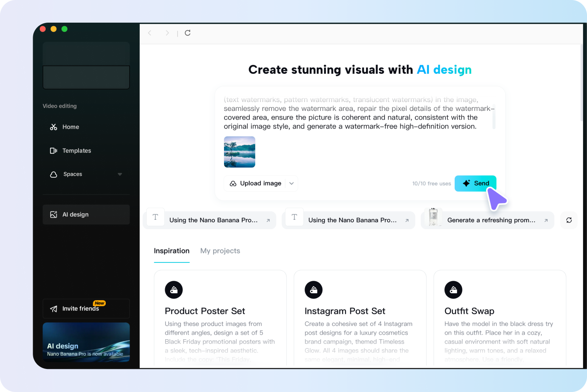Open Spaces from the sidebar
This screenshot has height=392, width=587.
click(x=73, y=174)
